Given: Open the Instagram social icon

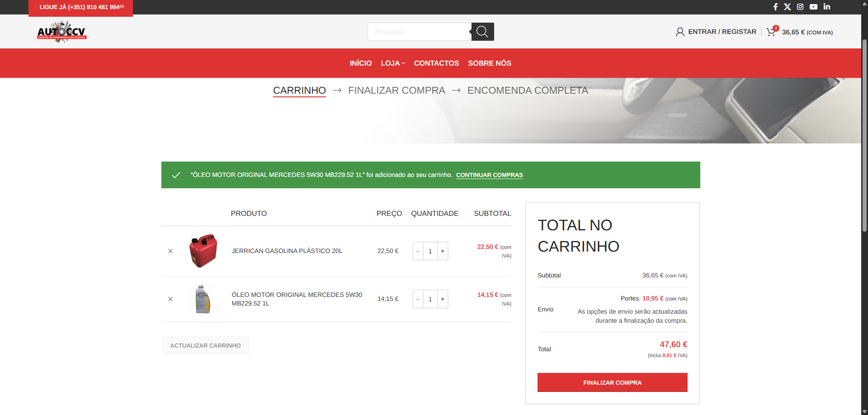Looking at the screenshot, I should [800, 7].
